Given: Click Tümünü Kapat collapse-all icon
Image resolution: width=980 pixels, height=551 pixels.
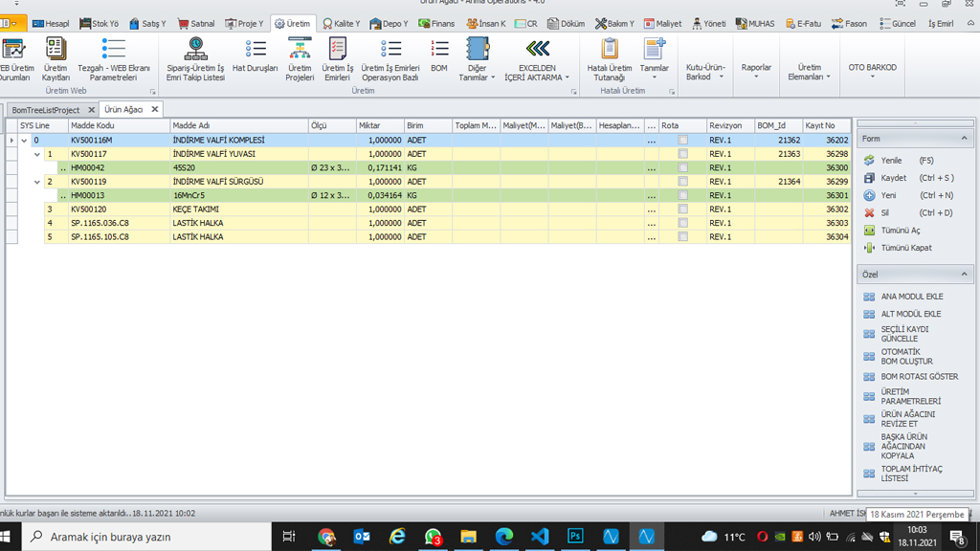Looking at the screenshot, I should [869, 248].
